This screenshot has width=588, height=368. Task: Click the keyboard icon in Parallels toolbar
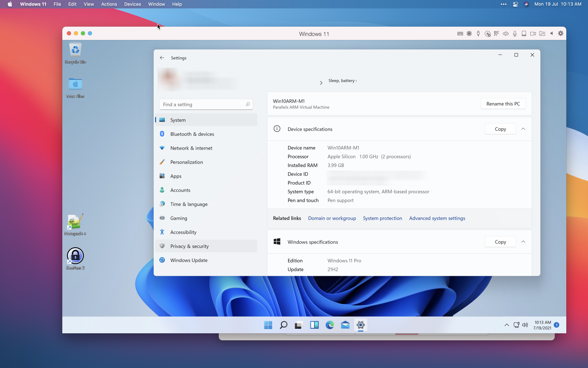click(x=460, y=34)
